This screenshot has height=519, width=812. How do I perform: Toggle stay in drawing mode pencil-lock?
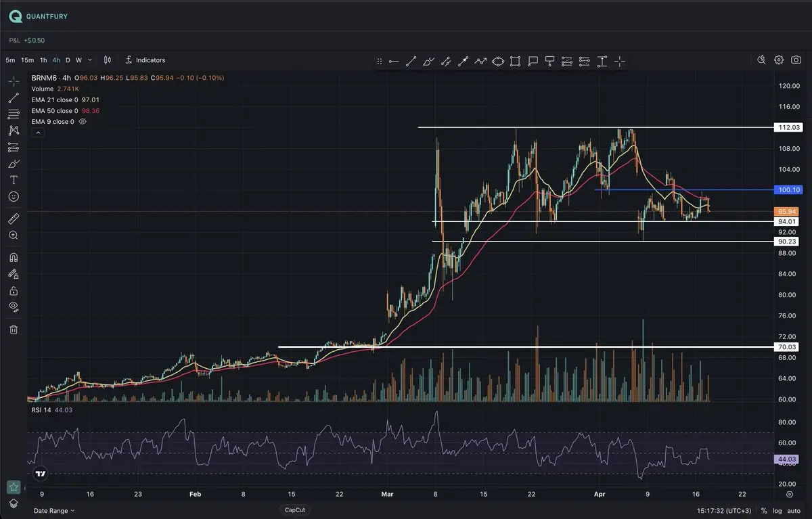(x=14, y=274)
